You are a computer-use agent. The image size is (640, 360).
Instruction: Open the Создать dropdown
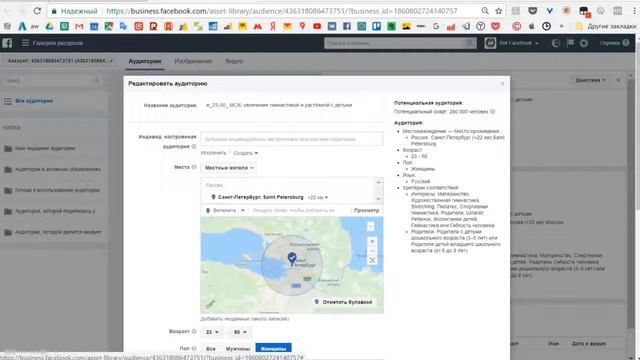(x=245, y=153)
